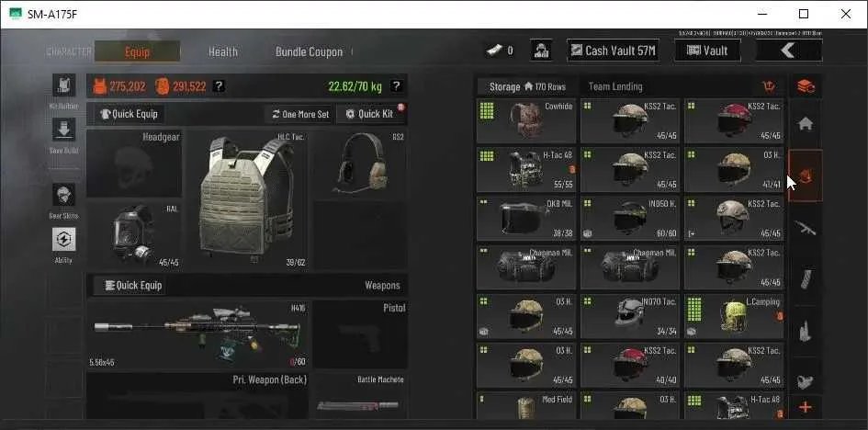
Task: Select the H-Tac 48 vest showing 55/55
Action: coord(526,170)
